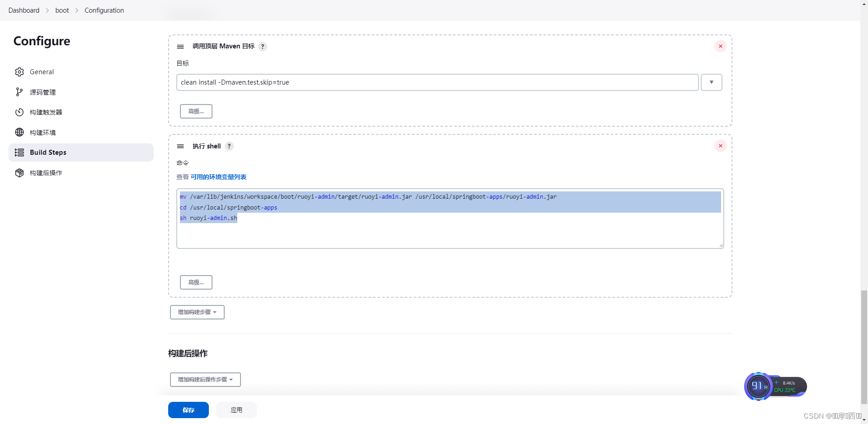The width and height of the screenshot is (868, 424).
Task: Click the 构建触发器 clock icon
Action: click(19, 112)
